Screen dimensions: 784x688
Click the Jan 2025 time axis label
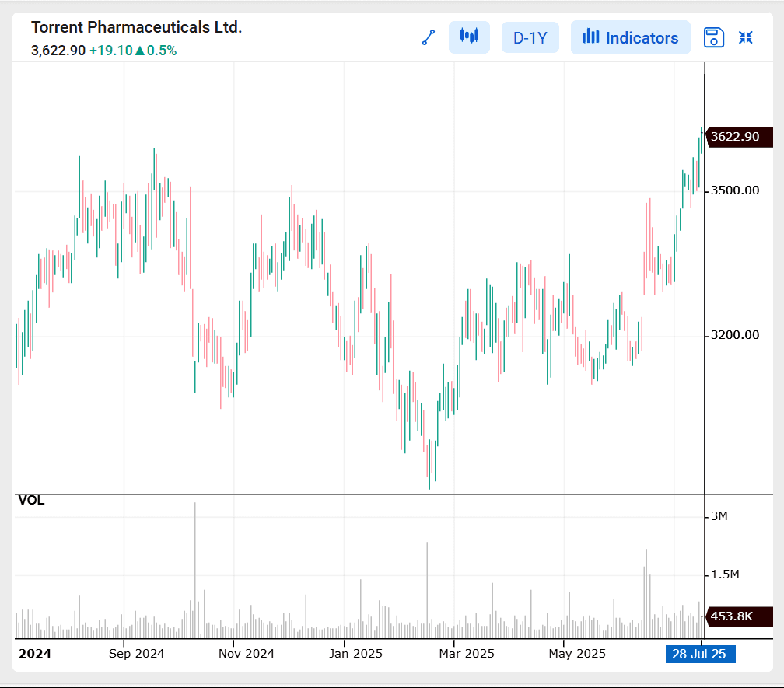[x=355, y=654]
